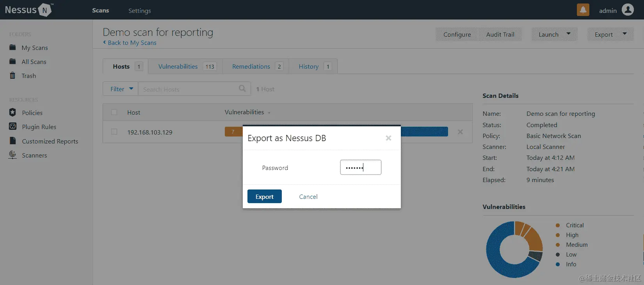Open the notifications bell icon
Image resolution: width=644 pixels, height=285 pixels.
pyautogui.click(x=583, y=10)
